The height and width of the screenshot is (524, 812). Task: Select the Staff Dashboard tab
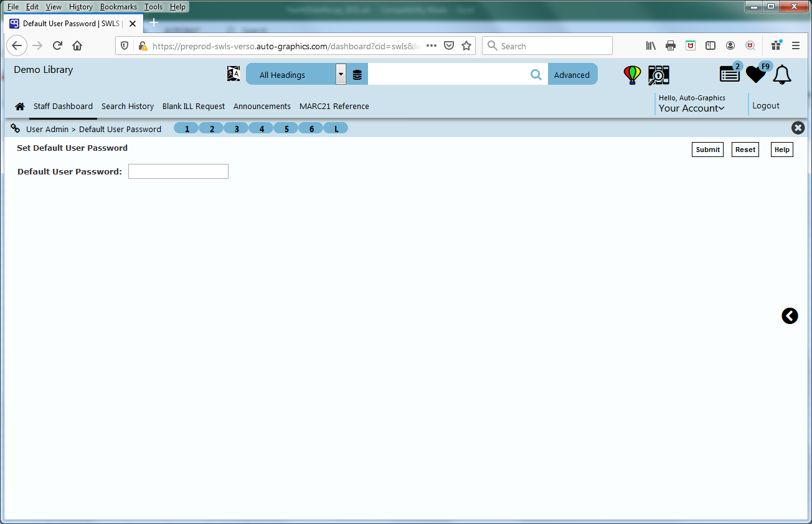click(x=63, y=107)
